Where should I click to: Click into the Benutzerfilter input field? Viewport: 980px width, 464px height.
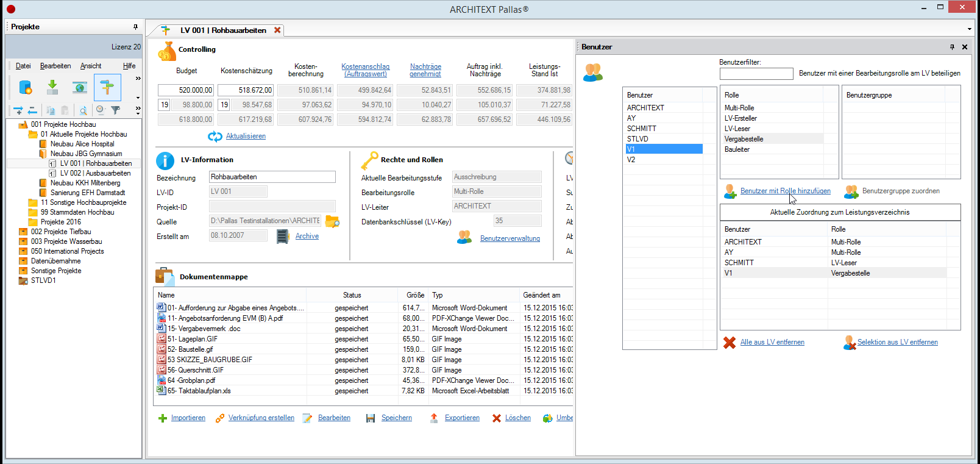(756, 74)
